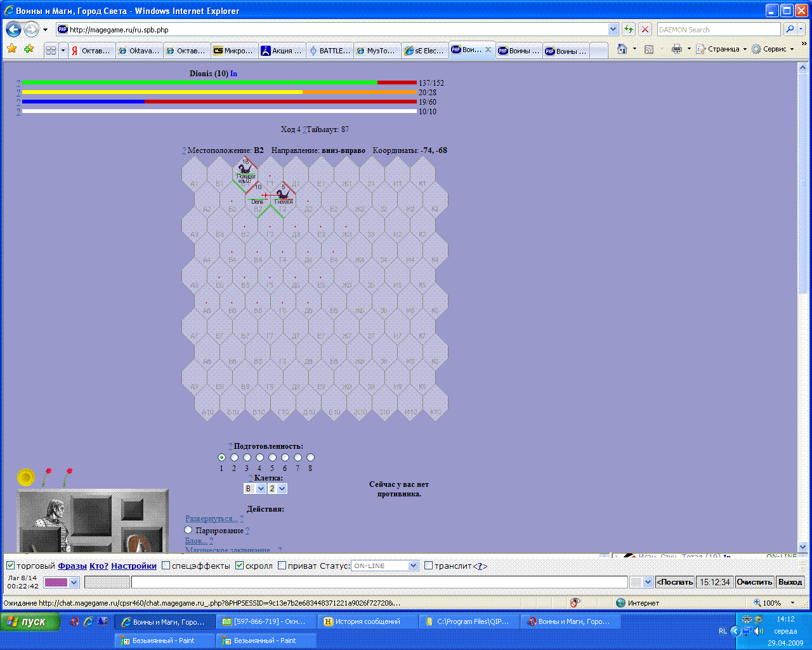Click the пуск Start button
Screen dimensions: 812x650
tap(30, 621)
